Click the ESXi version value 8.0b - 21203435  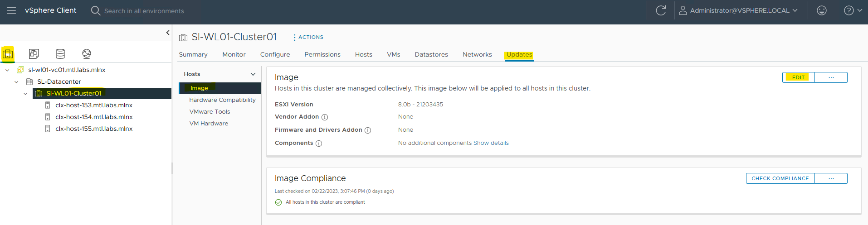(420, 104)
